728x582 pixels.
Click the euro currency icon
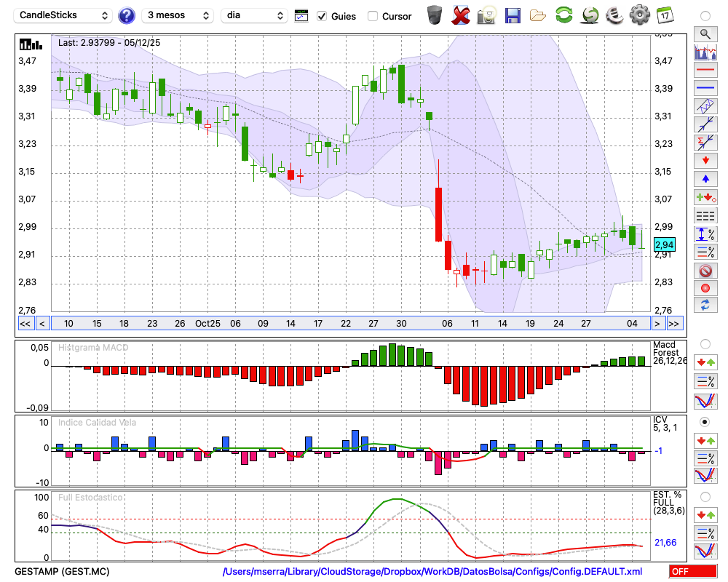614,15
